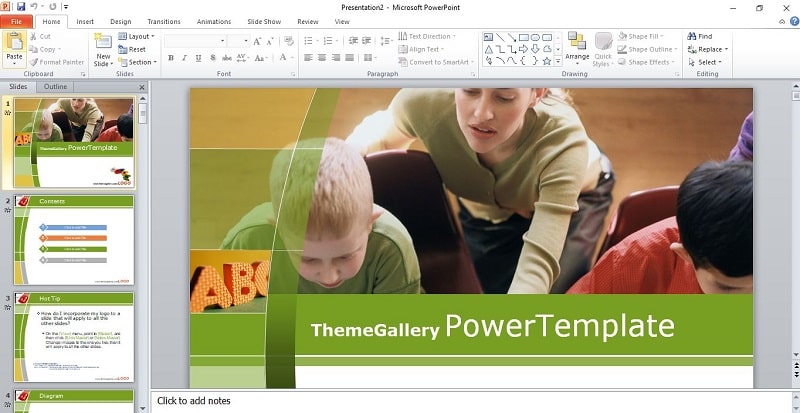Click the Save icon in quick access toolbar

point(21,7)
